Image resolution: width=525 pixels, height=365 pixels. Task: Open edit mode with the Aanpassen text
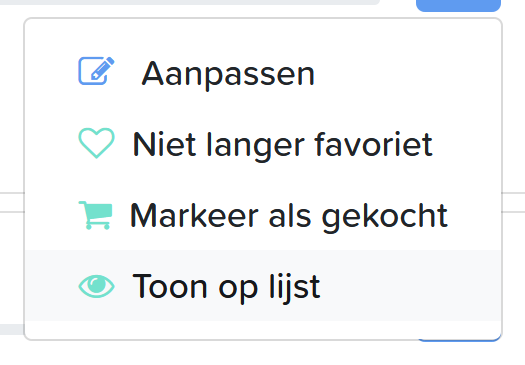pos(228,74)
